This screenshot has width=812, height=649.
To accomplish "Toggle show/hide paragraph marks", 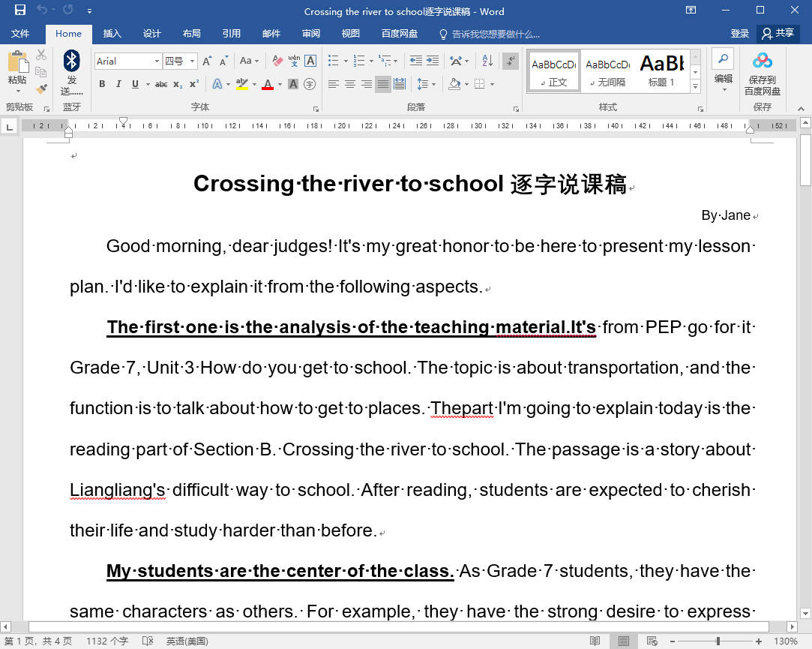I will 510,62.
